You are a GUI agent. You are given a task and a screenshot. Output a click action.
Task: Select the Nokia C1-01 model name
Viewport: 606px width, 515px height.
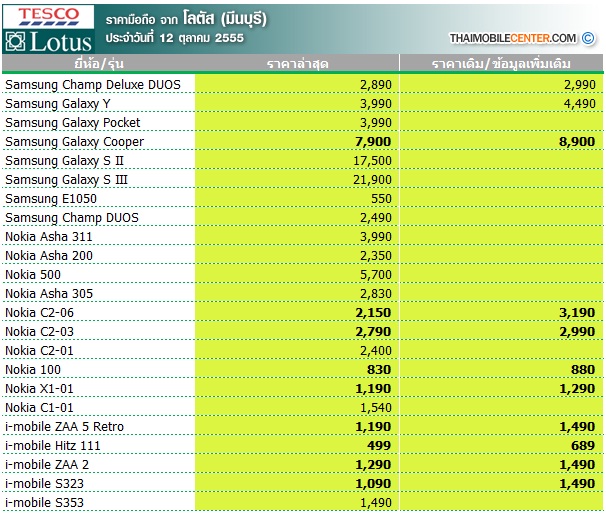(39, 407)
